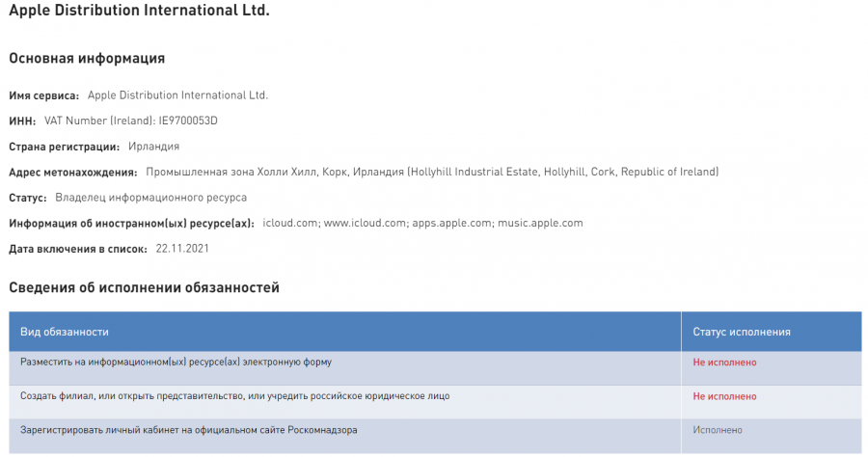Click the 'Имя сервиса:' label
This screenshot has width=868, height=457.
43,95
